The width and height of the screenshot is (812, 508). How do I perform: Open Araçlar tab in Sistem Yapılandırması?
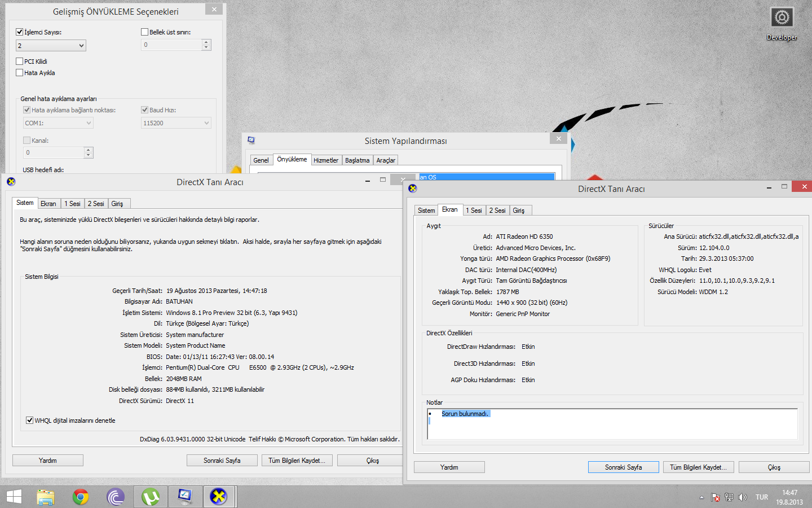pos(386,160)
